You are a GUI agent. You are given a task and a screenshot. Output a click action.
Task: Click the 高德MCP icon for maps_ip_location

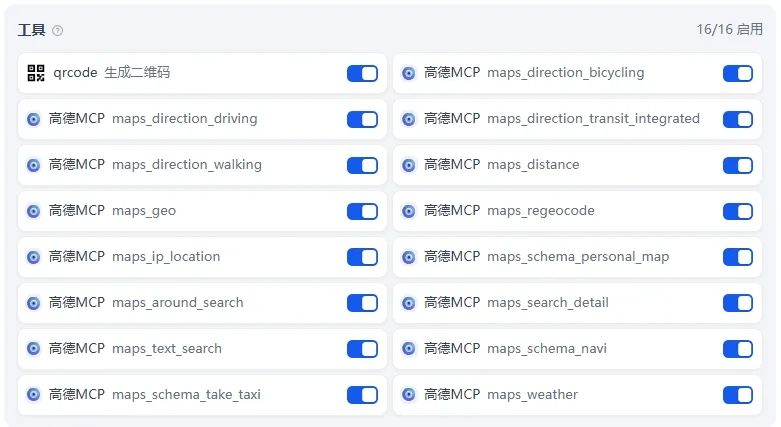(33, 257)
